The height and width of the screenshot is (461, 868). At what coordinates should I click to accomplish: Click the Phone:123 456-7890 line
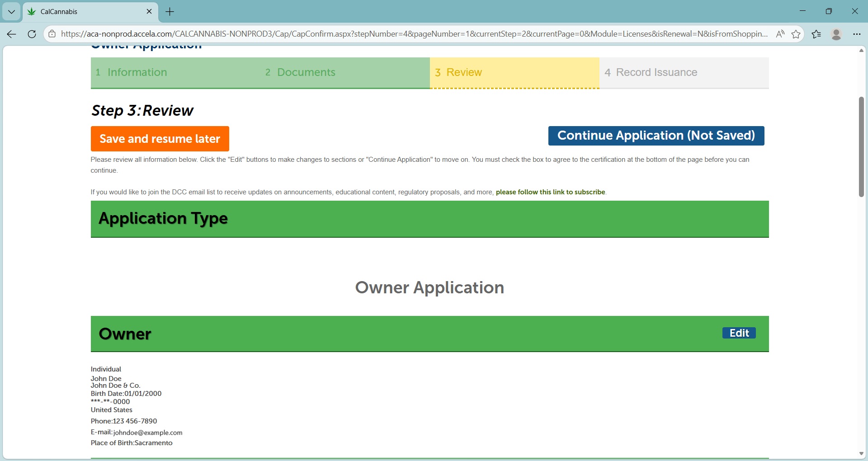point(124,421)
